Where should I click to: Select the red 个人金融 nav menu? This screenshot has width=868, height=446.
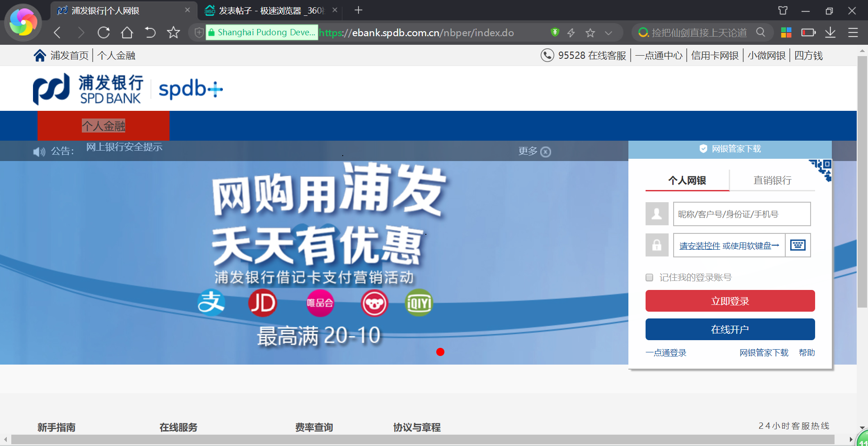[x=104, y=126]
